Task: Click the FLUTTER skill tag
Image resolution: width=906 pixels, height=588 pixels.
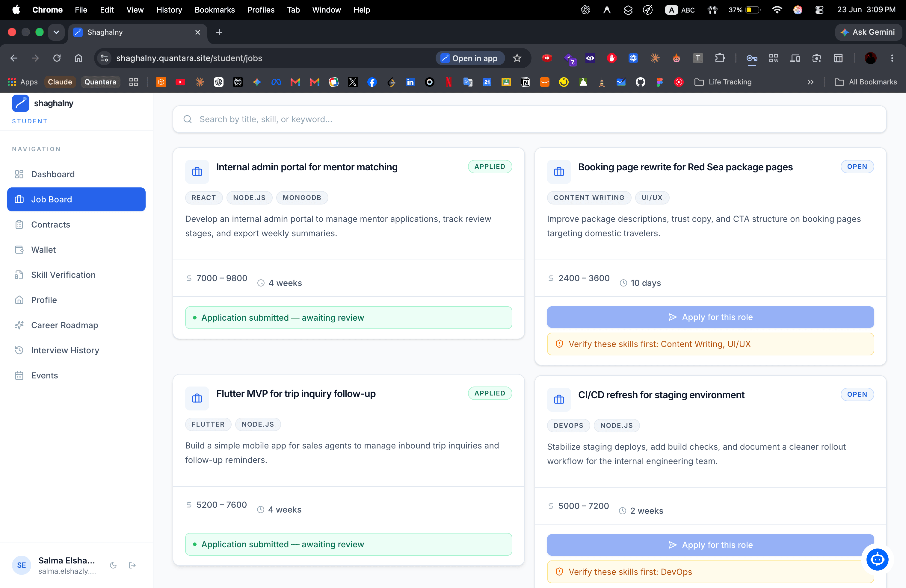Action: (208, 424)
